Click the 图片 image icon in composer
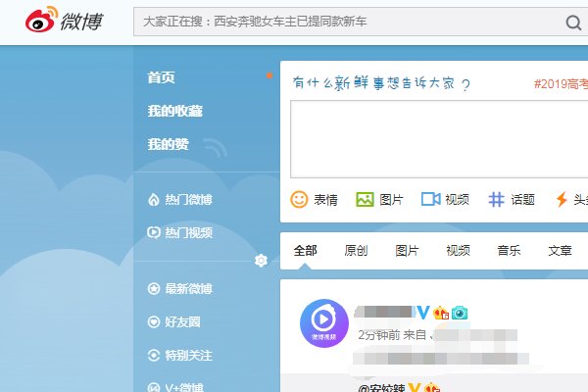This screenshot has width=588, height=392. tap(365, 200)
